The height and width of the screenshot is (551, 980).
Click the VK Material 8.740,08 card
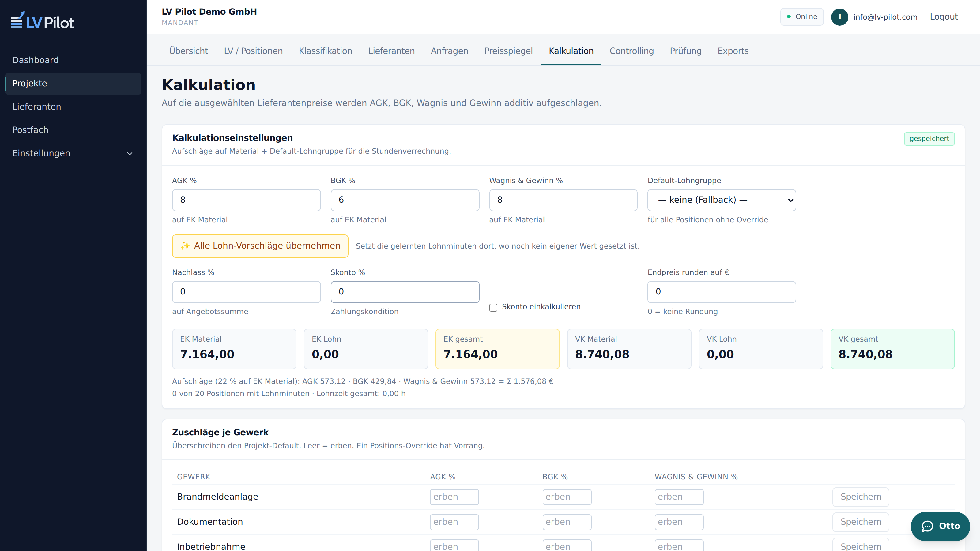click(x=629, y=349)
